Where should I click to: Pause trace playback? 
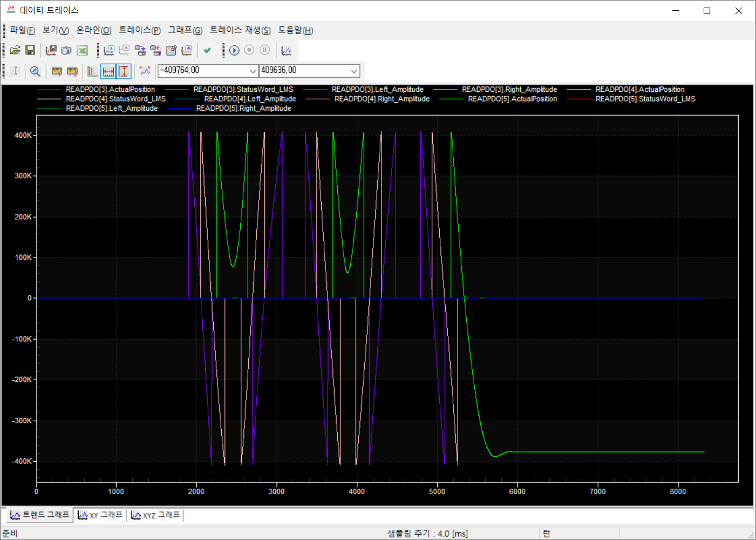265,50
